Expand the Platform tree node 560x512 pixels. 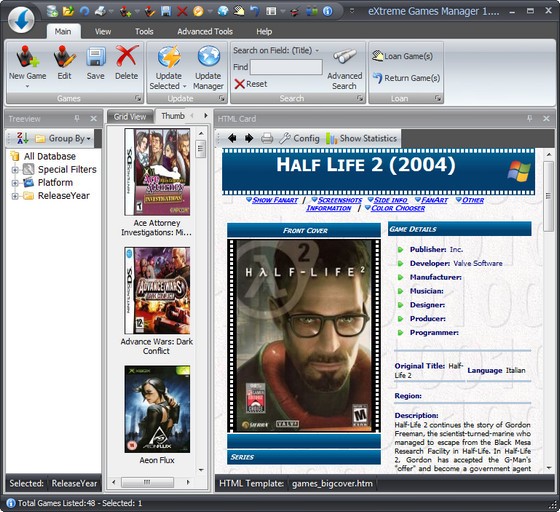tap(15, 183)
